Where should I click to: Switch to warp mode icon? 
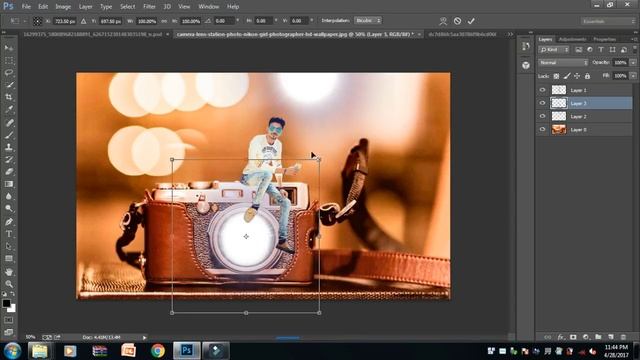pos(443,21)
